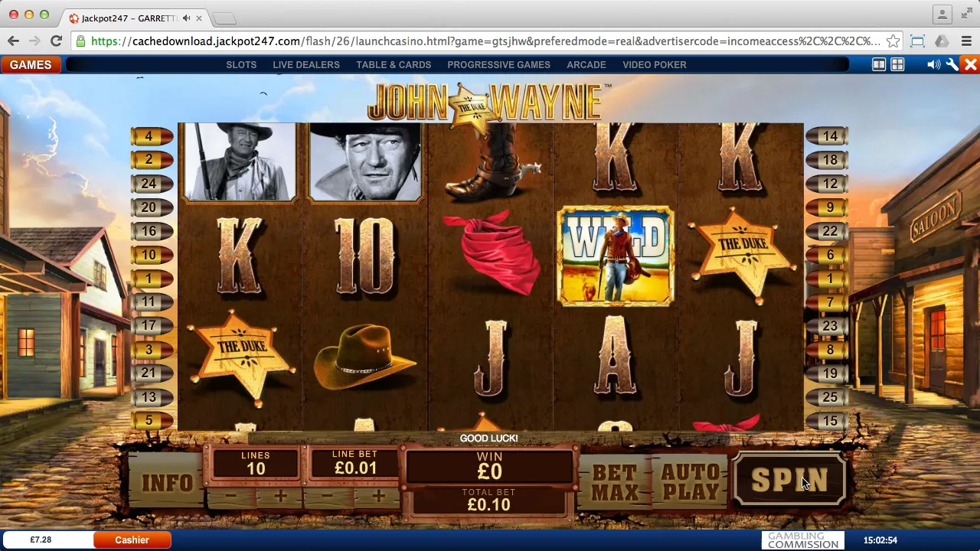Viewport: 980px width, 551px height.
Task: Select payline 8 marker
Action: [828, 350]
